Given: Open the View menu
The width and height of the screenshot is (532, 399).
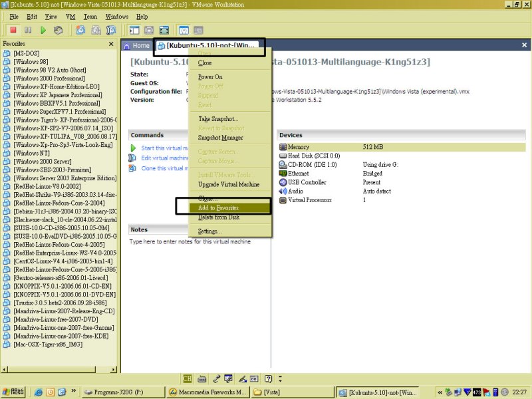Looking at the screenshot, I should [51, 17].
